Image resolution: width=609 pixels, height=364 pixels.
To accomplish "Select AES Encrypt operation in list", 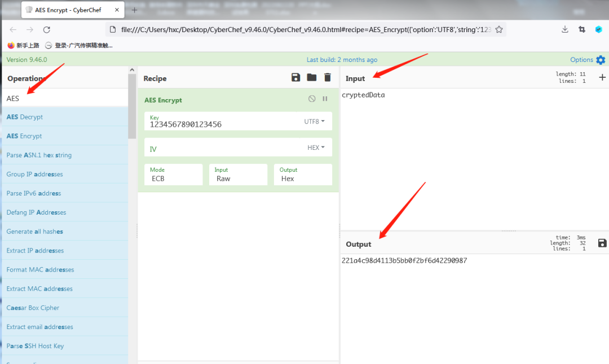I will [65, 136].
